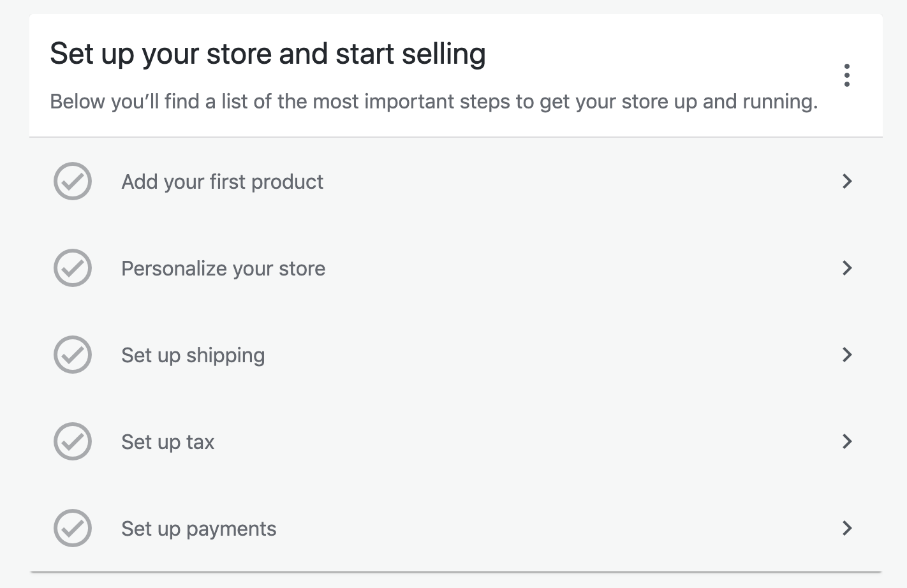Choose the Set up payments label
The width and height of the screenshot is (907, 588).
pyautogui.click(x=198, y=529)
